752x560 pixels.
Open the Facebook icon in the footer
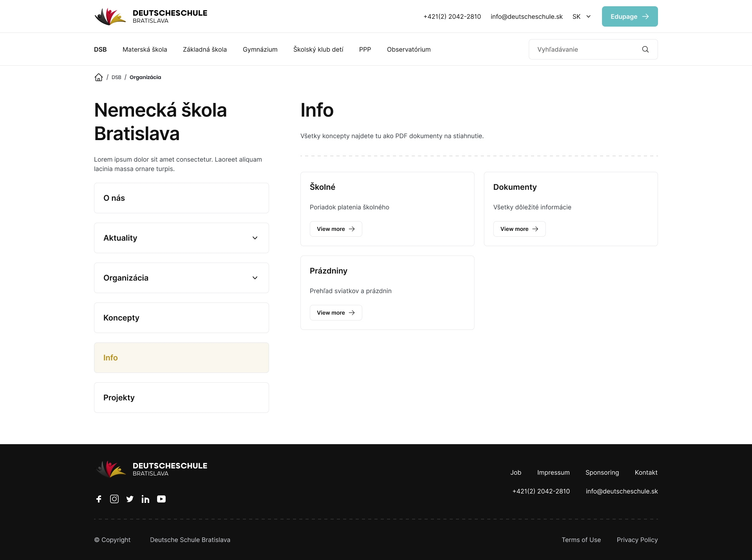pos(99,499)
